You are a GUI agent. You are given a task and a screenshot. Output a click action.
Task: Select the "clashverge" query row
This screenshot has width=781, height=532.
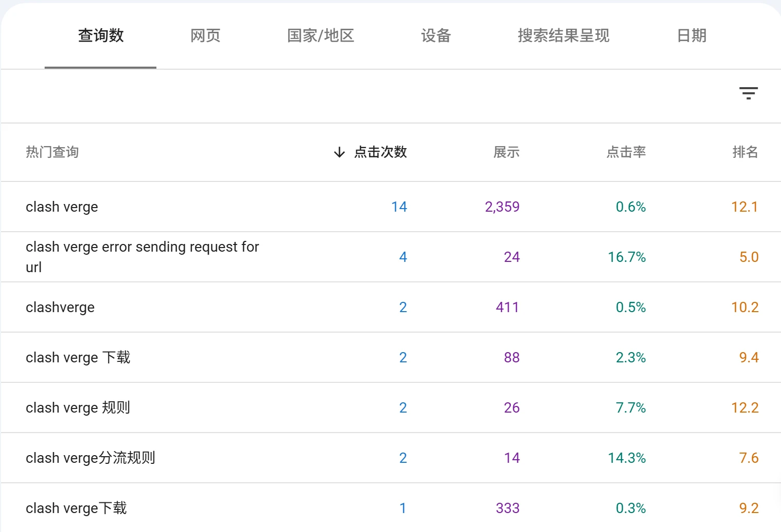pos(60,308)
